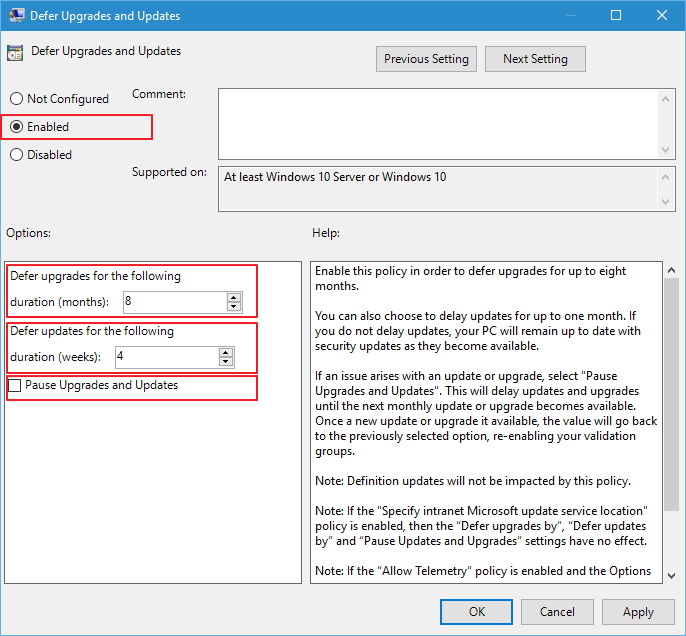This screenshot has width=686, height=636.
Task: Select the Not Configured radio button
Action: point(16,99)
